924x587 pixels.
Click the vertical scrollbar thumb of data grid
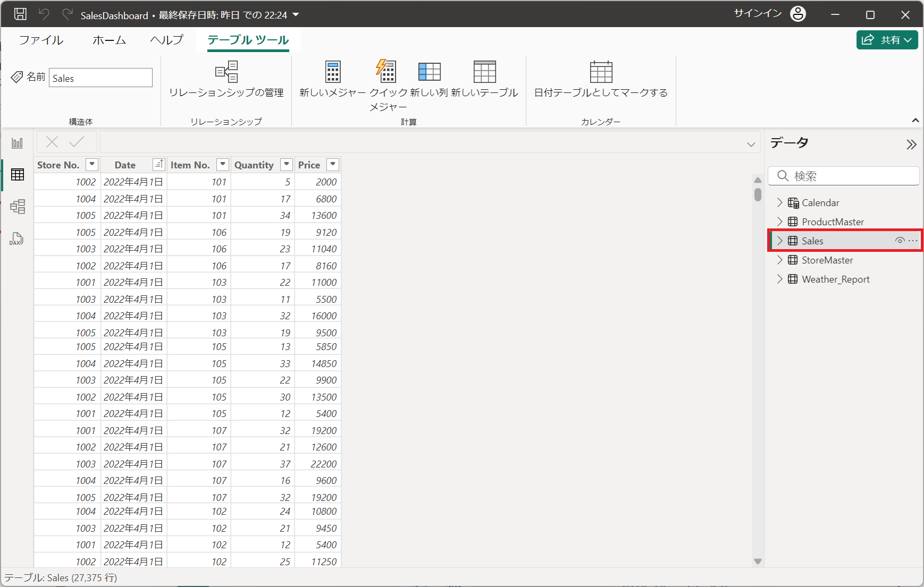758,194
